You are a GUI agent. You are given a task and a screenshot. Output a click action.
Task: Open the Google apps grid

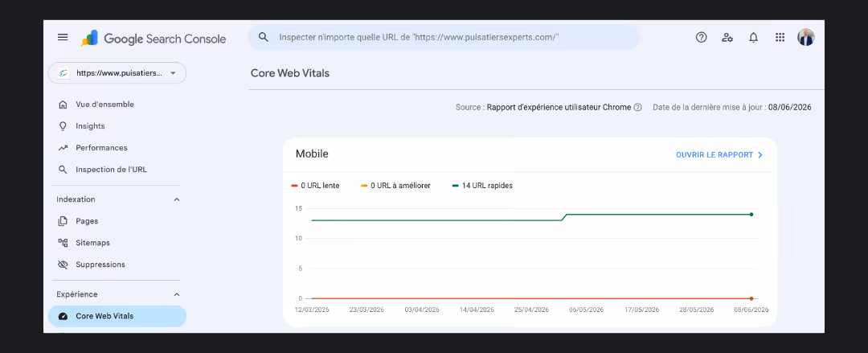click(780, 37)
